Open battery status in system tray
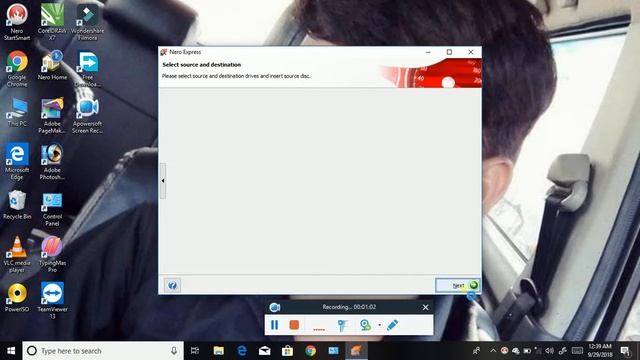This screenshot has height=360, width=640. [527, 351]
